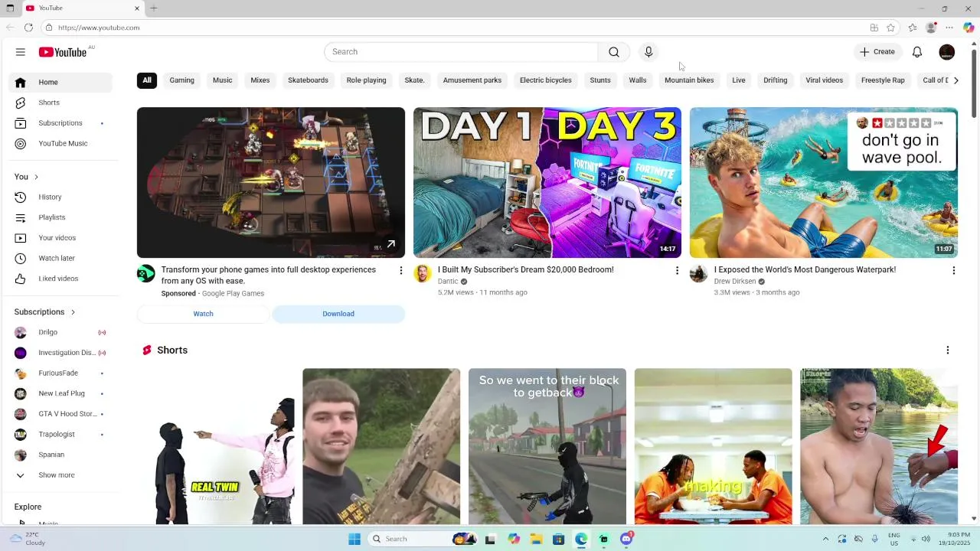The height and width of the screenshot is (551, 980).
Task: Open Shorts from the sidebar
Action: (x=62, y=103)
